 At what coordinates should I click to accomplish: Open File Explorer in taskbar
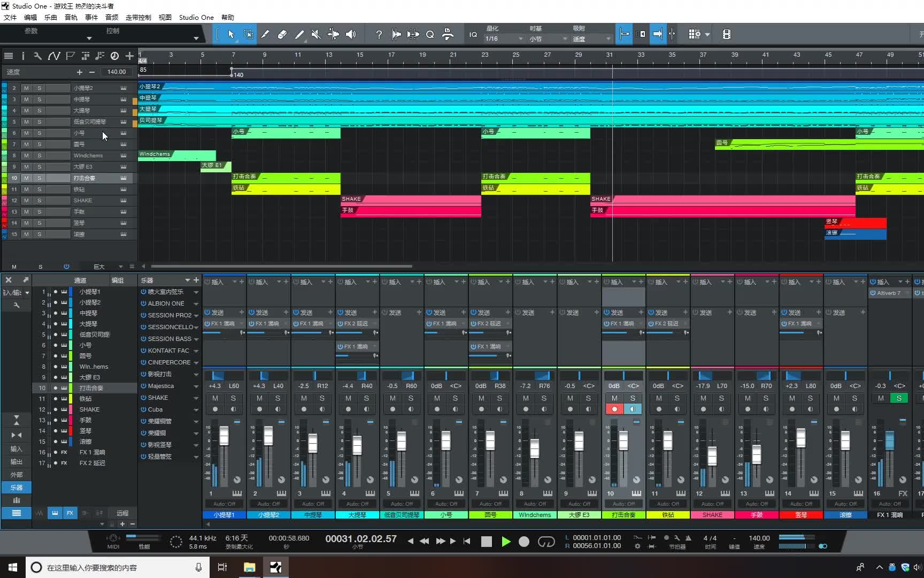(250, 567)
